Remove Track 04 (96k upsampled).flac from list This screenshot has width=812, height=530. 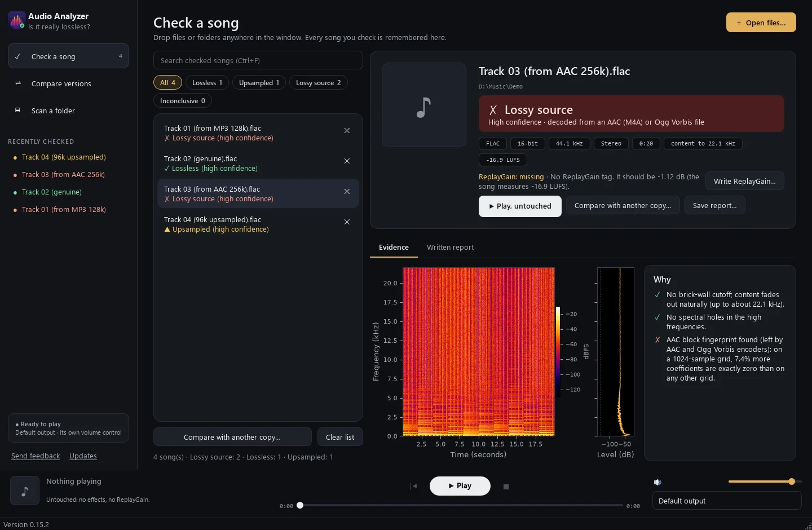click(x=347, y=222)
